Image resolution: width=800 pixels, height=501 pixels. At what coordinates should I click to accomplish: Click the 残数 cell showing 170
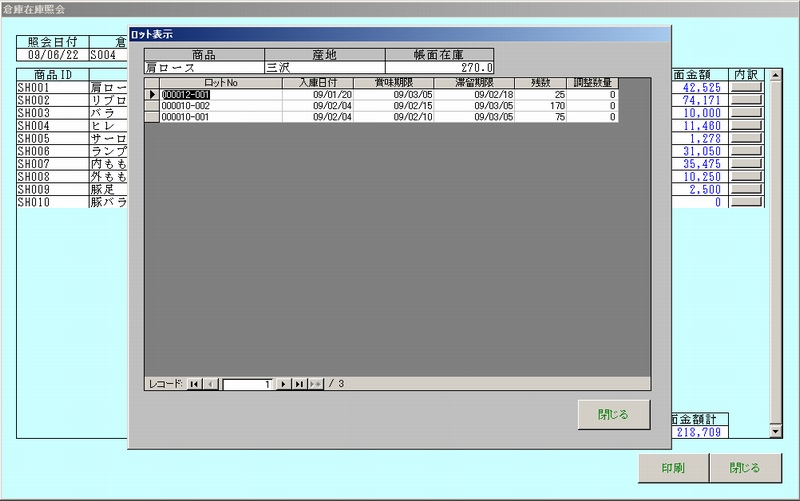[543, 106]
